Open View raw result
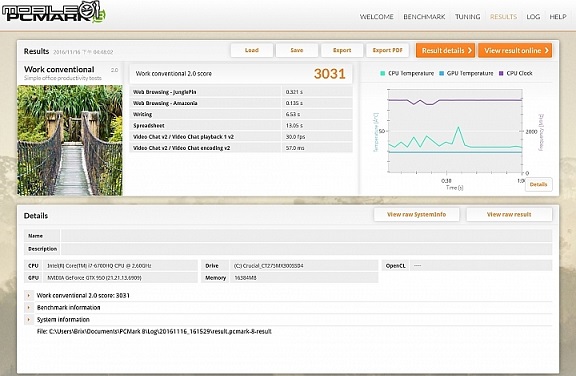 point(509,214)
